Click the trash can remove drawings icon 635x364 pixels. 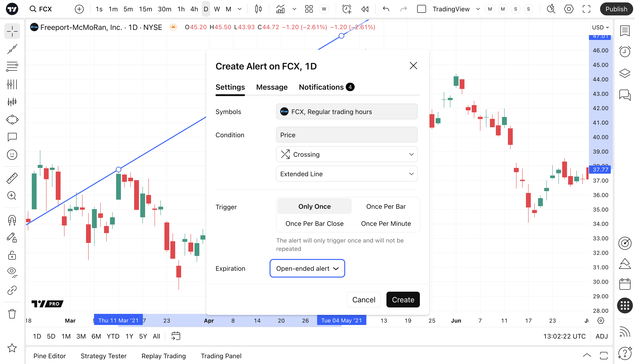[x=12, y=314]
